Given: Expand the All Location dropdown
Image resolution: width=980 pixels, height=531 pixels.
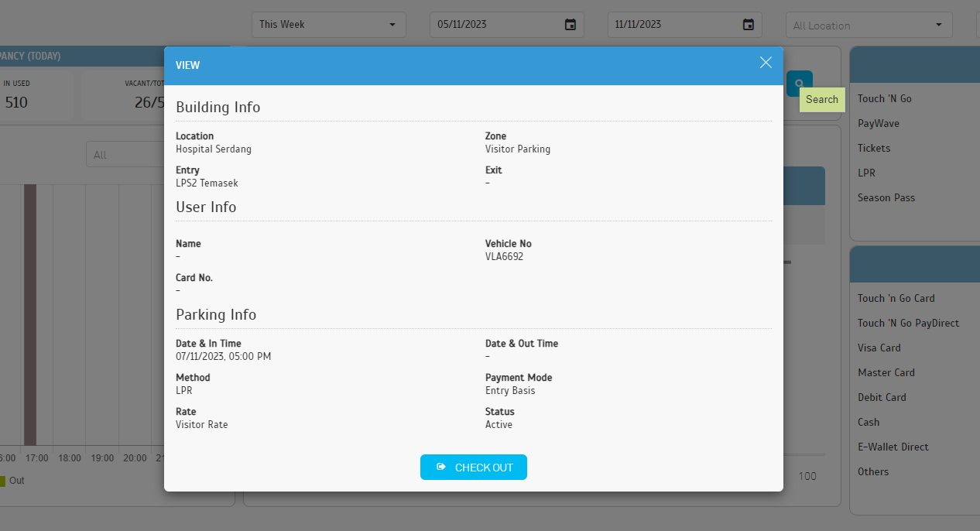Looking at the screenshot, I should click(x=869, y=25).
